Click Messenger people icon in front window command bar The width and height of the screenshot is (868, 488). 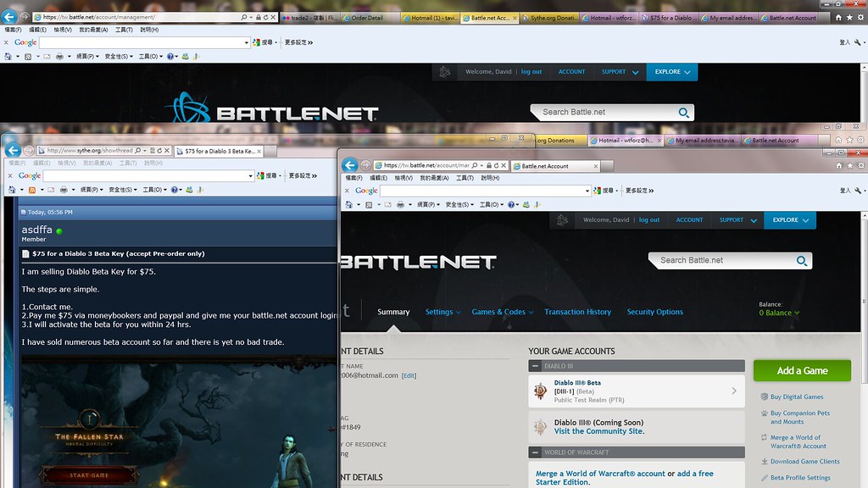point(526,205)
